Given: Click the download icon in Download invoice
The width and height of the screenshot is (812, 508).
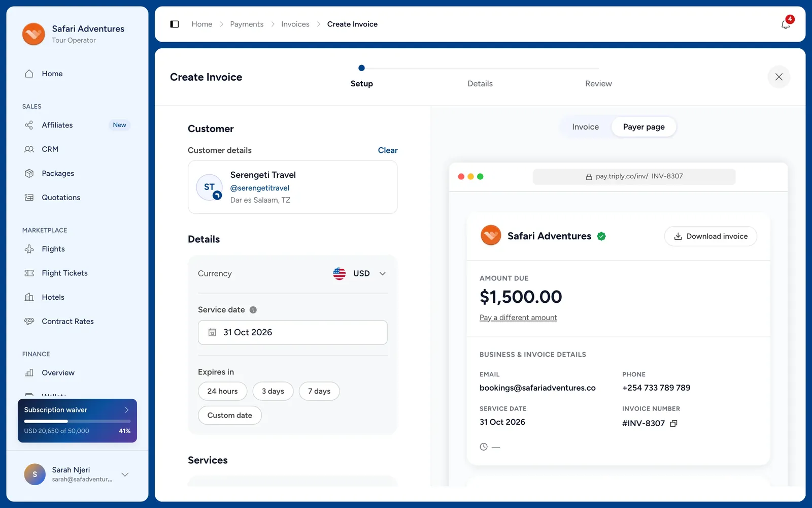Looking at the screenshot, I should 678,236.
